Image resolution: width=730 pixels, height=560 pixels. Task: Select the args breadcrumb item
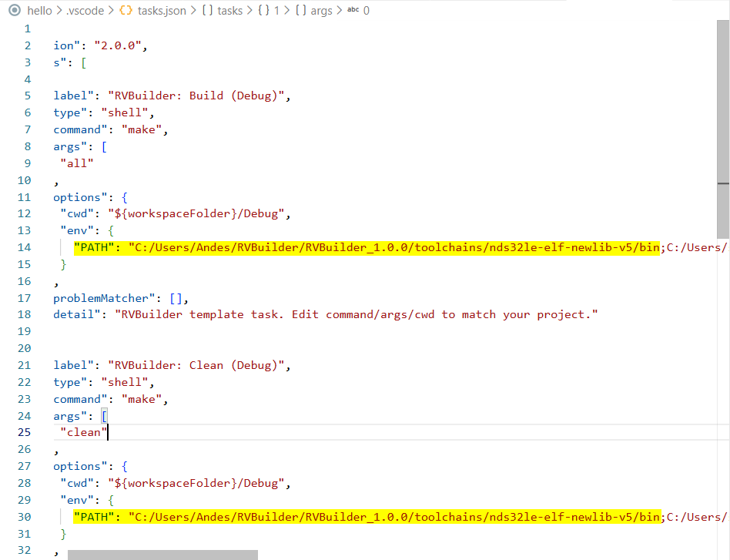coord(321,11)
